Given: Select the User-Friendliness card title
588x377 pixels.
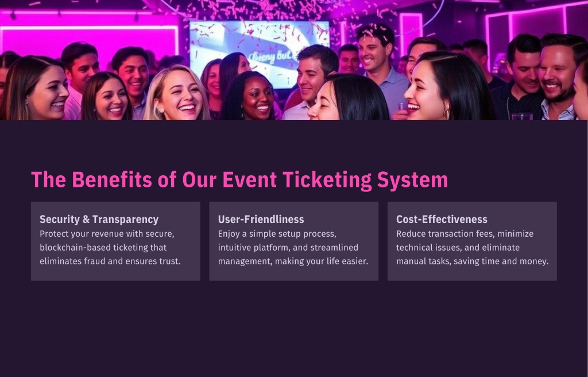Looking at the screenshot, I should tap(261, 220).
